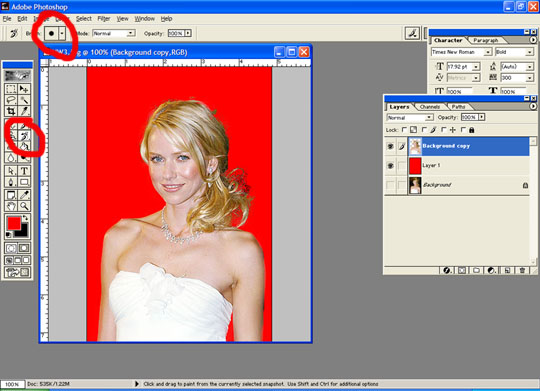
Task: Select the Slice tool
Action: click(x=24, y=111)
